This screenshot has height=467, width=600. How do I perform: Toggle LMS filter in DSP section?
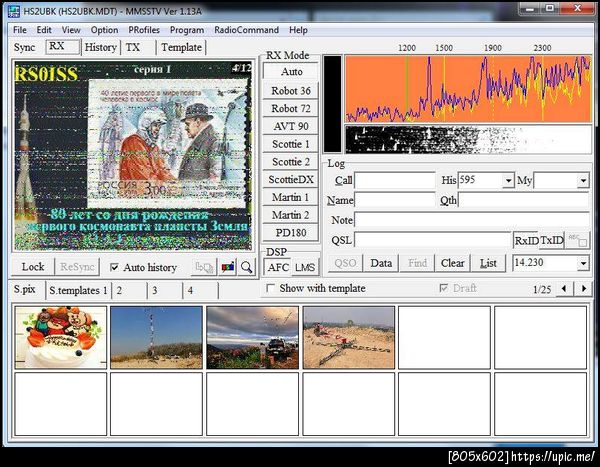tap(305, 267)
